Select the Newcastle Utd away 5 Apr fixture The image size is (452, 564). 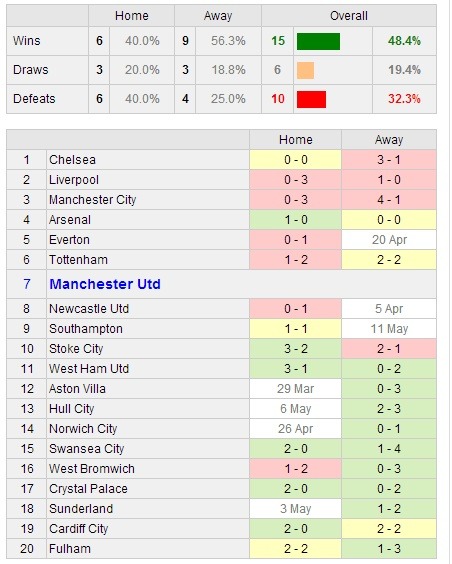[389, 309]
